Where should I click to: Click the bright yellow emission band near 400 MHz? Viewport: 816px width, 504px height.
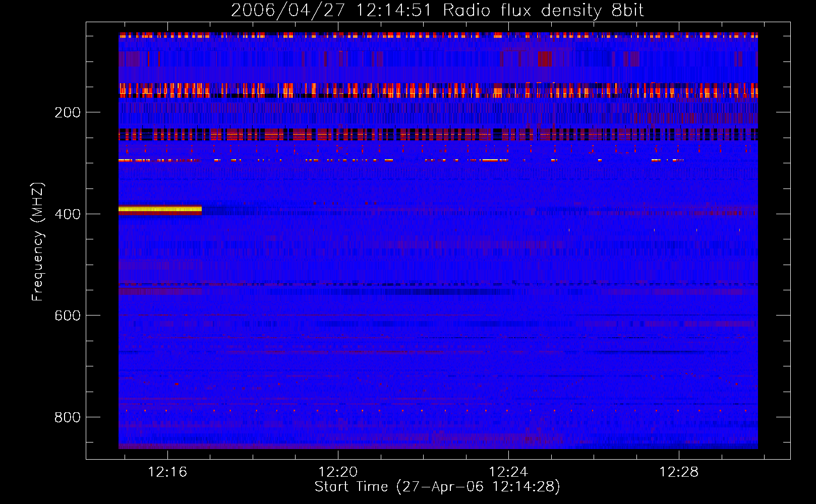point(160,209)
